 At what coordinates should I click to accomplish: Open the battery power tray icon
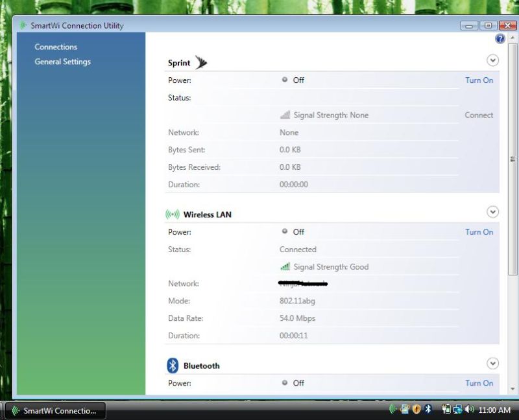pos(446,410)
